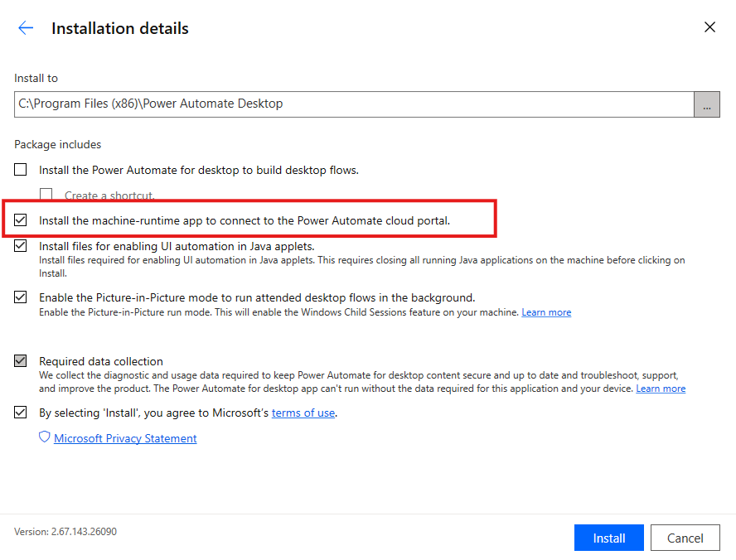The width and height of the screenshot is (736, 560).
Task: Open the terms of use link
Action: 303,413
